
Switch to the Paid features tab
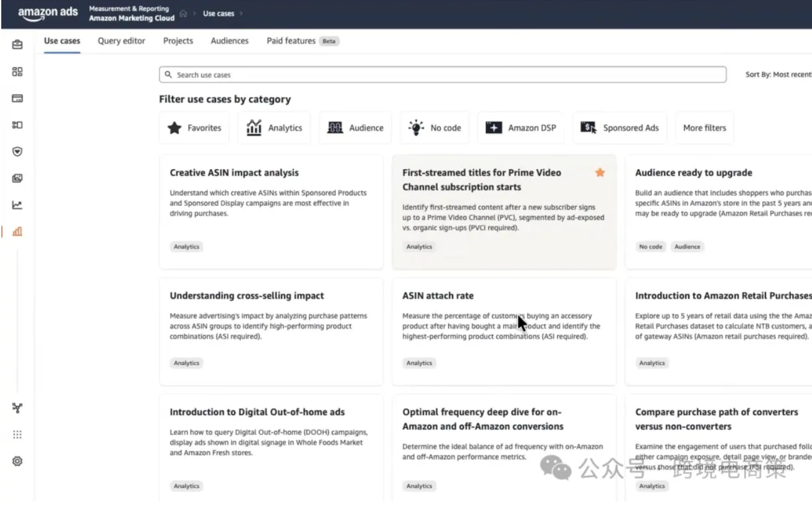[x=291, y=41]
